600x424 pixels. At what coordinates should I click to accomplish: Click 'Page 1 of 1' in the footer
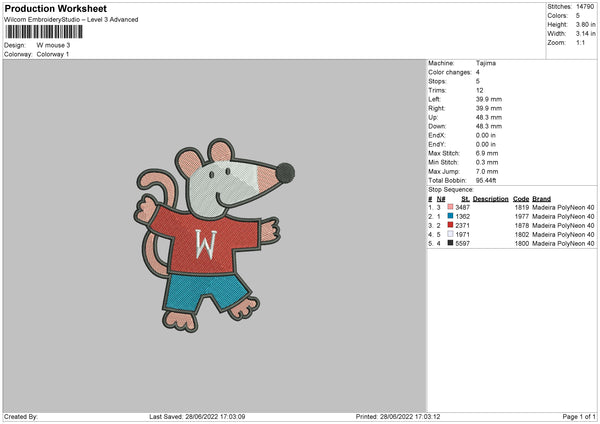579,416
